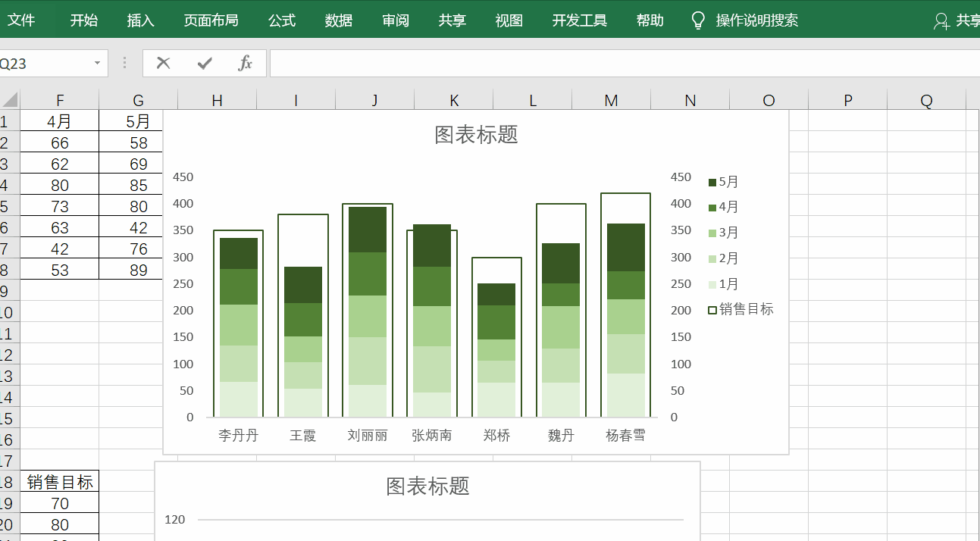Select the 2月 legend entry

(x=723, y=258)
